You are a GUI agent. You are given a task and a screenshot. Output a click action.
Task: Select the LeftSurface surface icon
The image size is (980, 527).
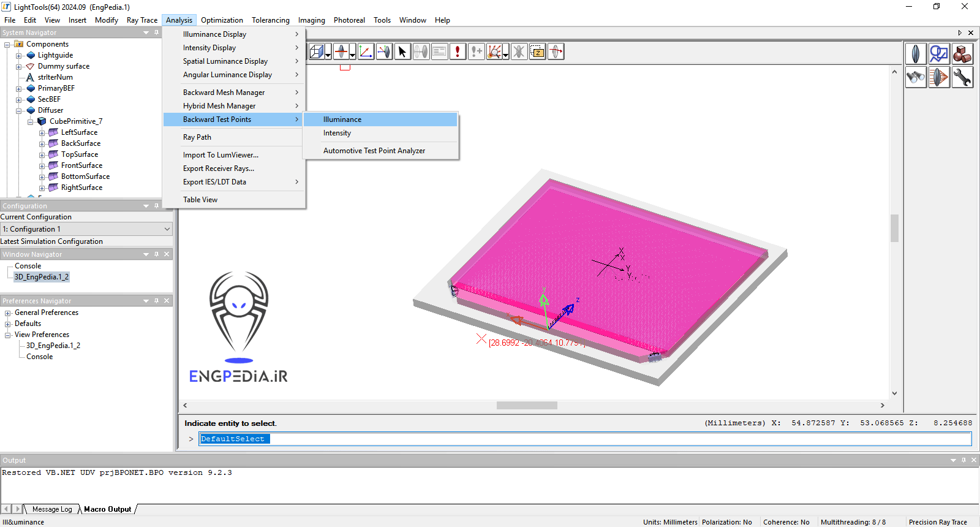point(53,132)
